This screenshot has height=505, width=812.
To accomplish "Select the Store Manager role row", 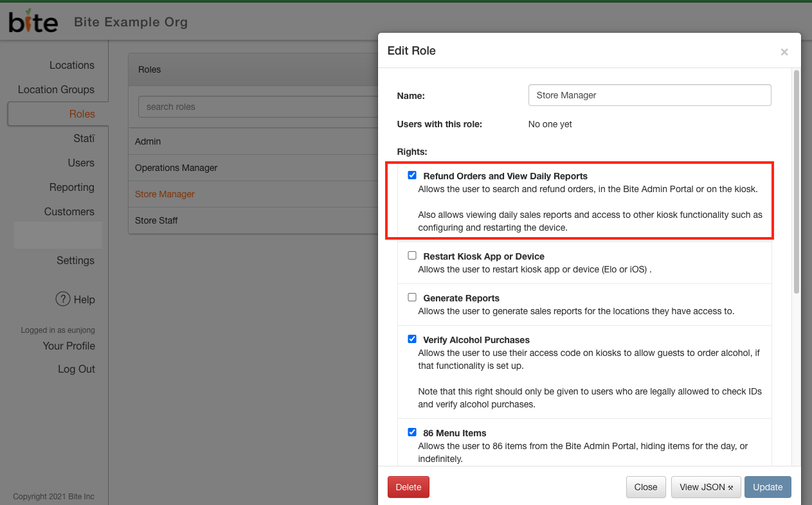I will pyautogui.click(x=253, y=194).
